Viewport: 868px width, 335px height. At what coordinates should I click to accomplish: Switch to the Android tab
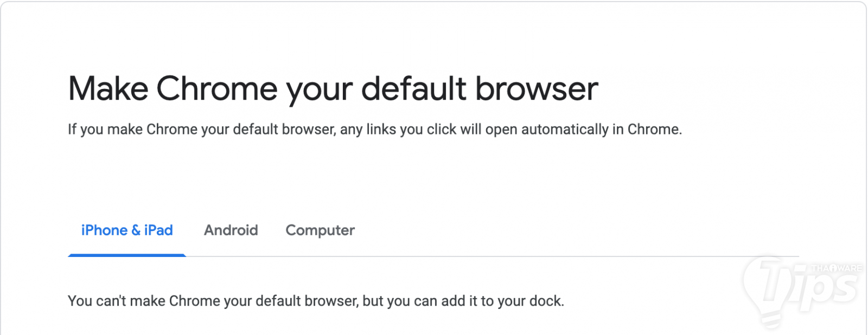(x=231, y=230)
